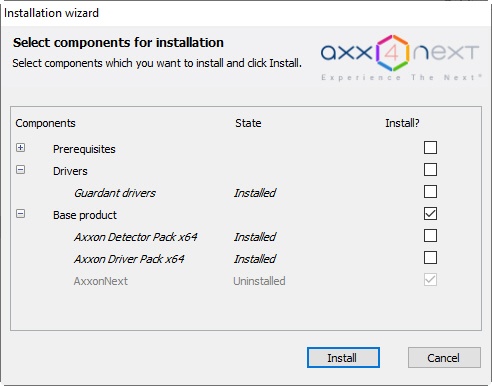This screenshot has height=386, width=492.
Task: Click the Components column header
Action: pos(45,123)
